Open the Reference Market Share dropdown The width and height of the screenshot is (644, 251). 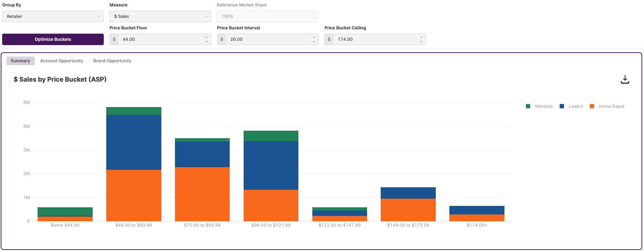268,16
